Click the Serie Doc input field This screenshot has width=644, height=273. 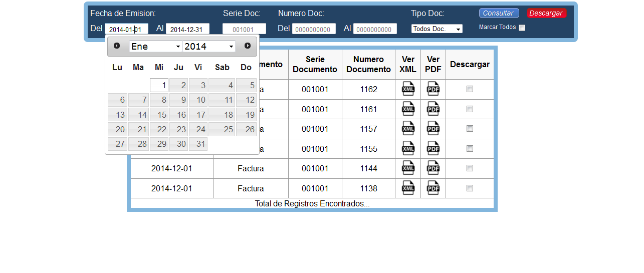coord(244,29)
